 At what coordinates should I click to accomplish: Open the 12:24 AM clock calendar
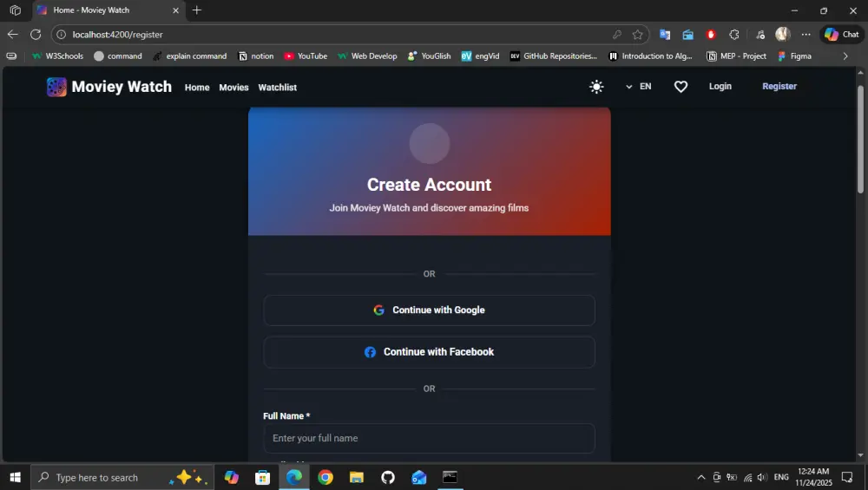(814, 477)
